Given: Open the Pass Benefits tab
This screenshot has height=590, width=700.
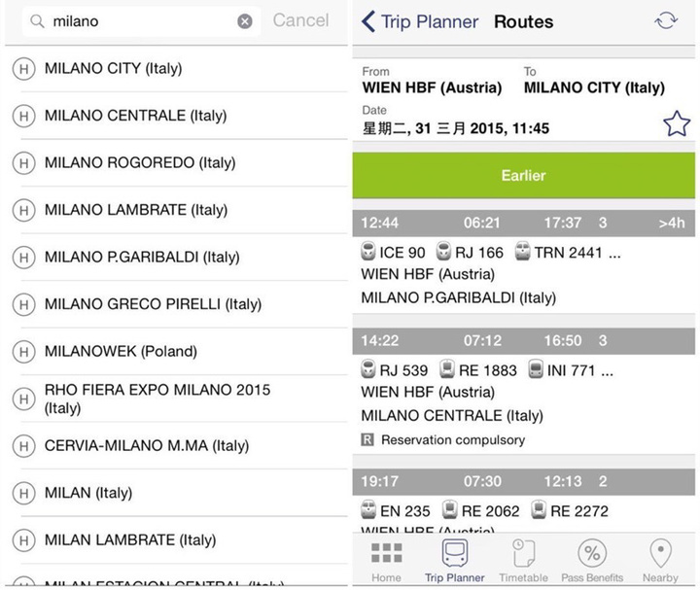Looking at the screenshot, I should 592,561.
